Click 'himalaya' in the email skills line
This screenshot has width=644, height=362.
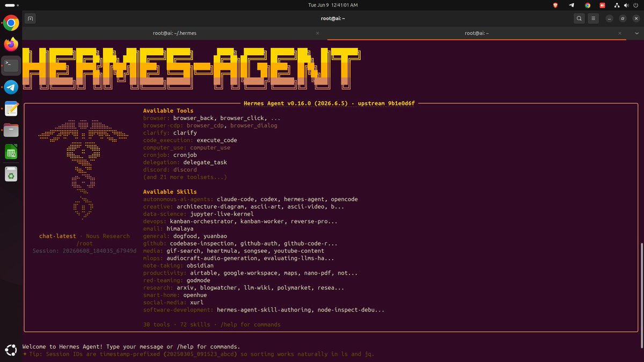[180, 228]
